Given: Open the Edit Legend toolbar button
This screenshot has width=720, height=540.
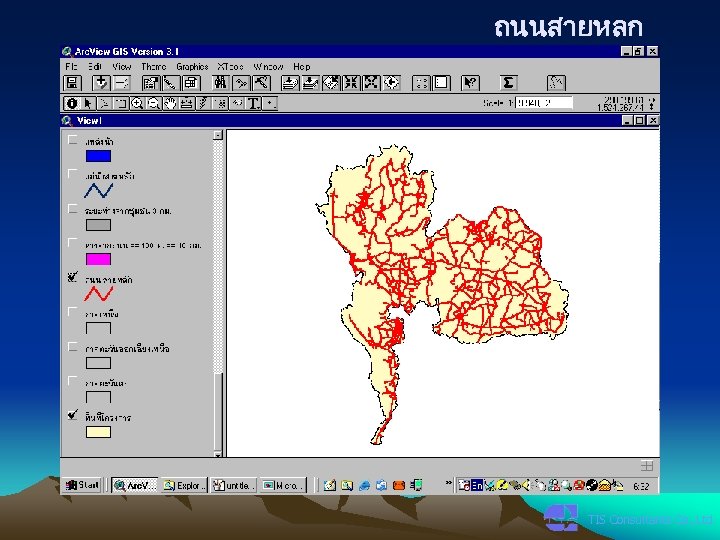Looking at the screenshot, I should tap(170, 83).
